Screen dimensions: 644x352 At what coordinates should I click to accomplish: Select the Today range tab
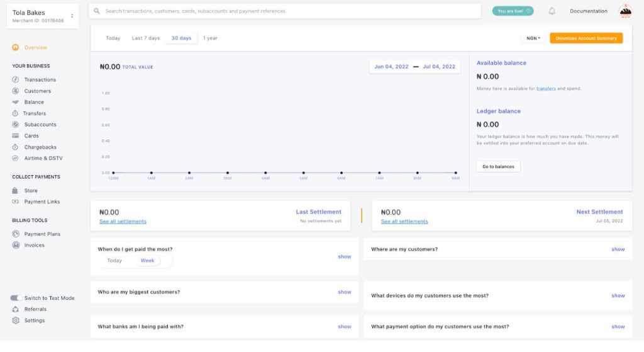point(113,38)
